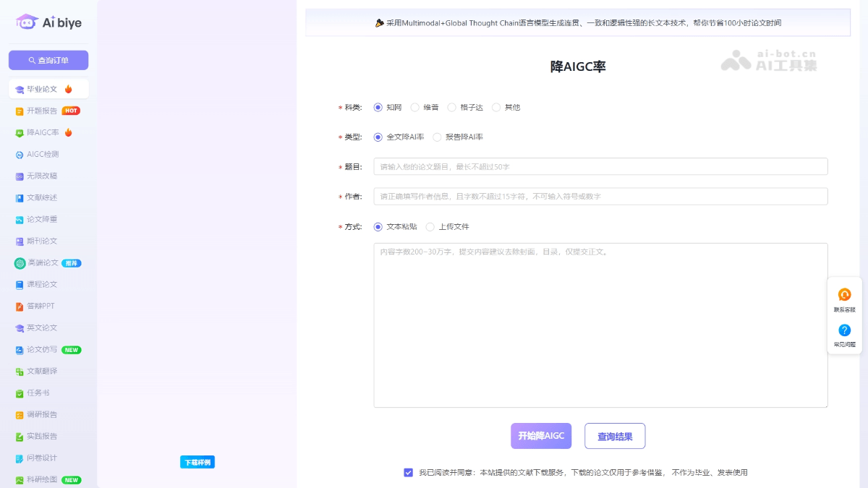868x488 pixels.
Task: Click the 实践报告 green edit icon
Action: 20,437
